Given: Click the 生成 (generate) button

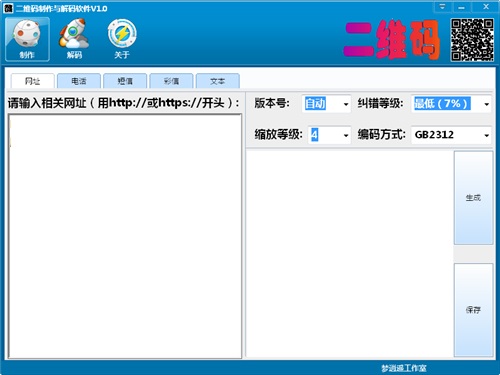Looking at the screenshot, I should [x=473, y=198].
